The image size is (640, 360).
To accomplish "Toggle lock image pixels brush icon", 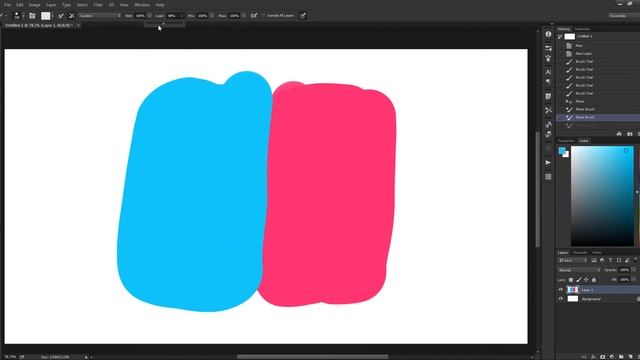I will coord(578,280).
